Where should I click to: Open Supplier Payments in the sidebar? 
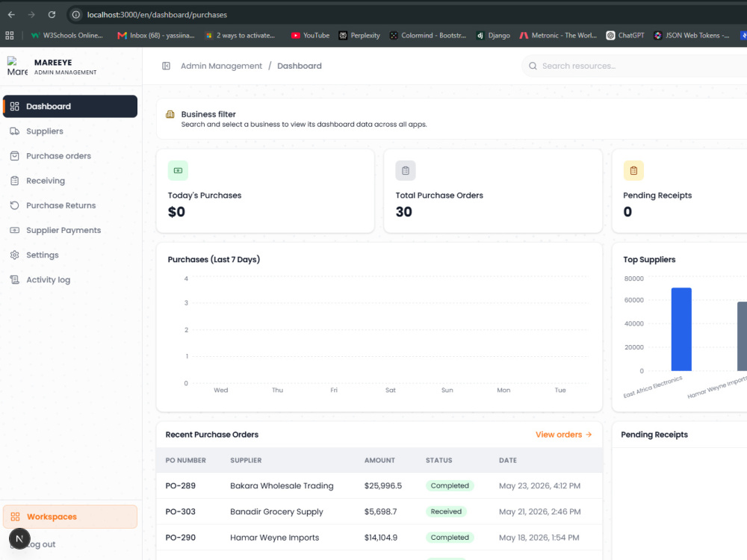[x=70, y=230]
